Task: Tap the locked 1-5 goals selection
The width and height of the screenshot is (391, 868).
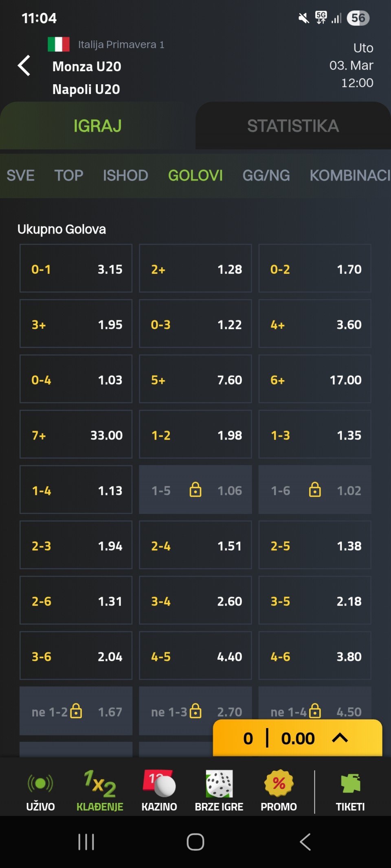Action: pos(195,490)
